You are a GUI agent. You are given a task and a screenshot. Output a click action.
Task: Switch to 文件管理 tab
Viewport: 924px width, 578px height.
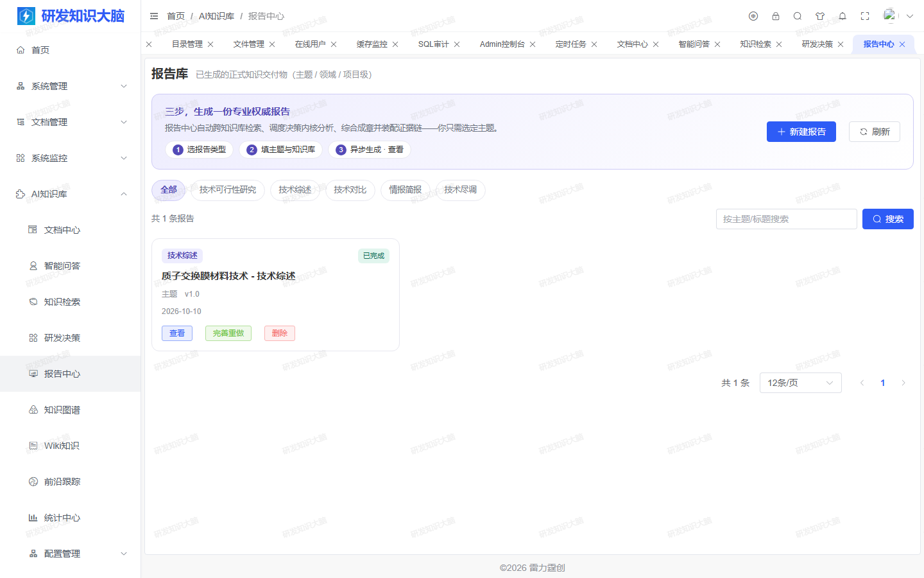tap(248, 44)
